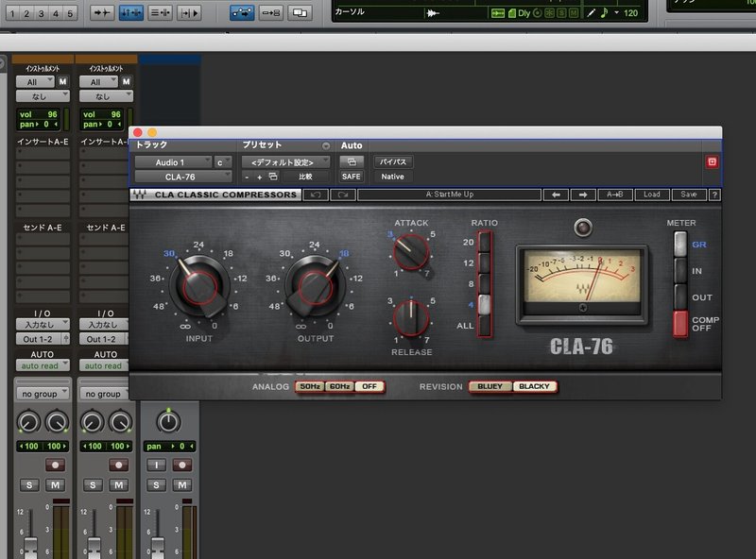756x559 pixels.
Task: Click Waves previous preset left arrow
Action: point(556,195)
